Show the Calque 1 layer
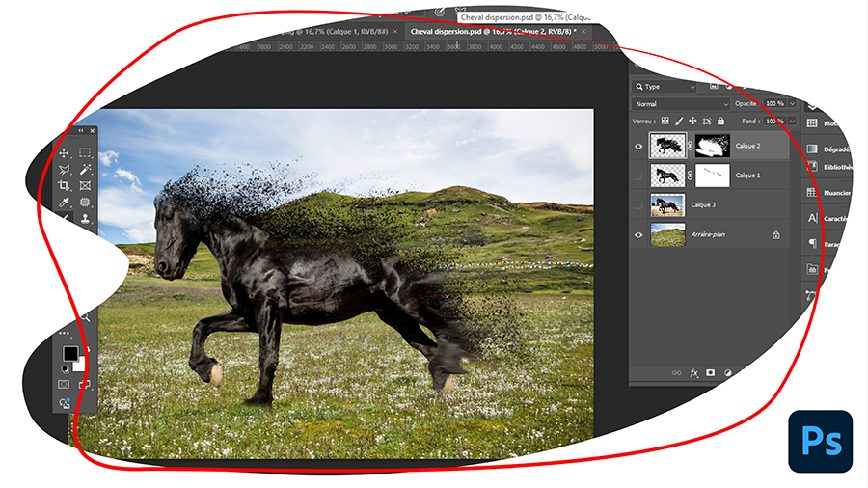 point(637,176)
